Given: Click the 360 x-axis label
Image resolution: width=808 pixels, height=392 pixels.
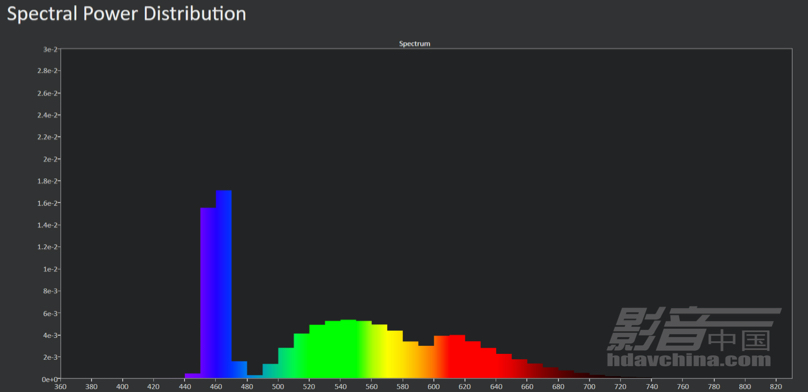Looking at the screenshot, I should pyautogui.click(x=60, y=386).
